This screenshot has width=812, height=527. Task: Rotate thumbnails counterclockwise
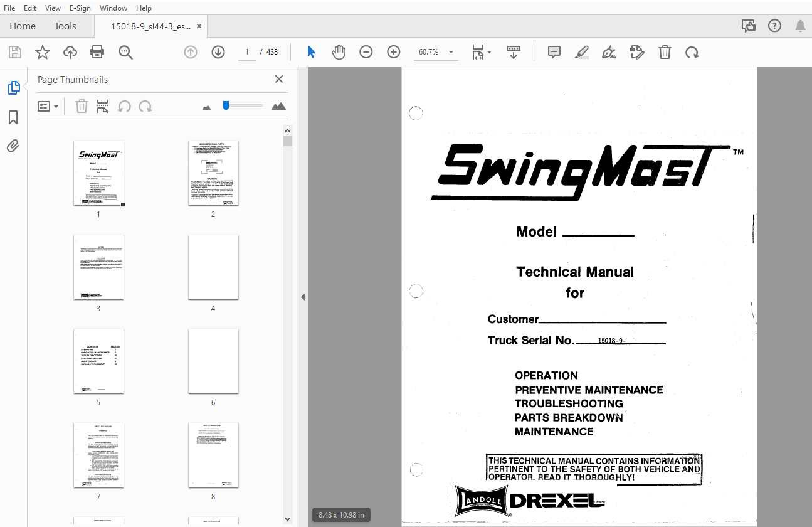(x=124, y=106)
